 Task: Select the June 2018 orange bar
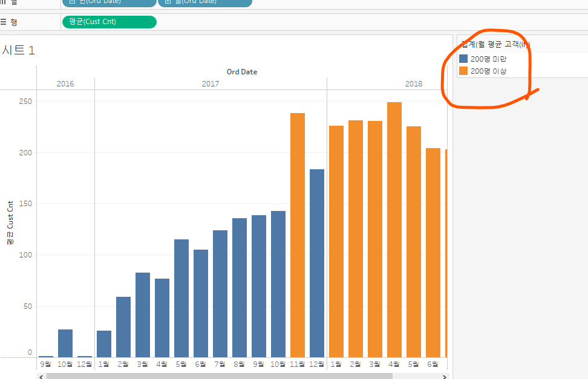[x=433, y=253]
